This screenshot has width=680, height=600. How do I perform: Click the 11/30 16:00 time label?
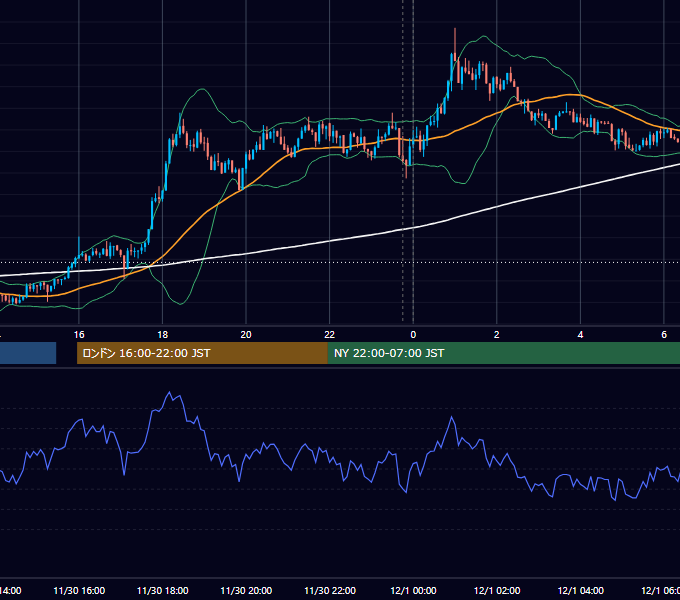click(79, 591)
